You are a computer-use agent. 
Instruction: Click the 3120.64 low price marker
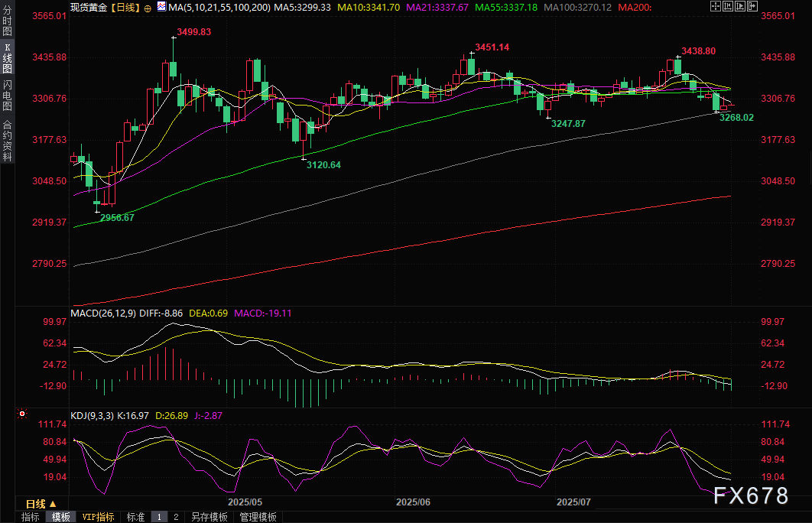point(323,164)
